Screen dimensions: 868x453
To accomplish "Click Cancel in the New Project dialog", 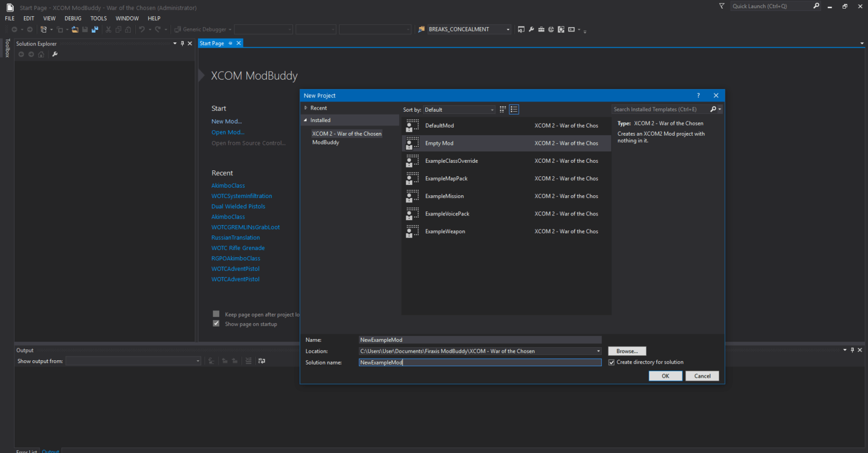I will click(703, 376).
